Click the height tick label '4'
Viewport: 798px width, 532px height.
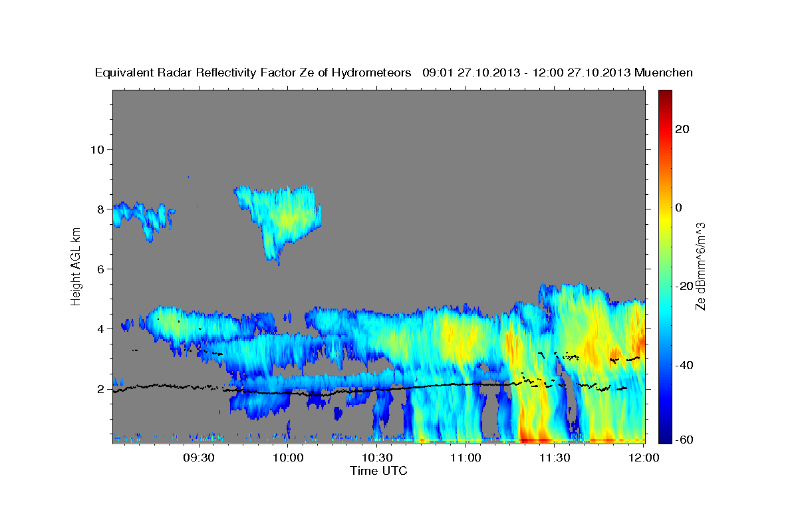(x=100, y=329)
